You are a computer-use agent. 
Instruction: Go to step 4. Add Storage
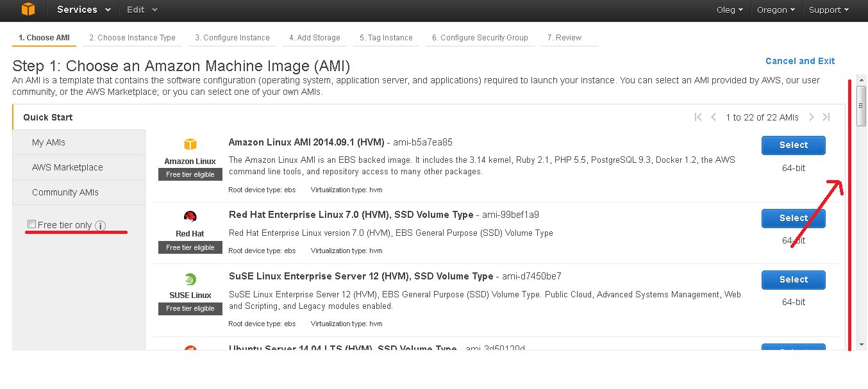point(314,38)
